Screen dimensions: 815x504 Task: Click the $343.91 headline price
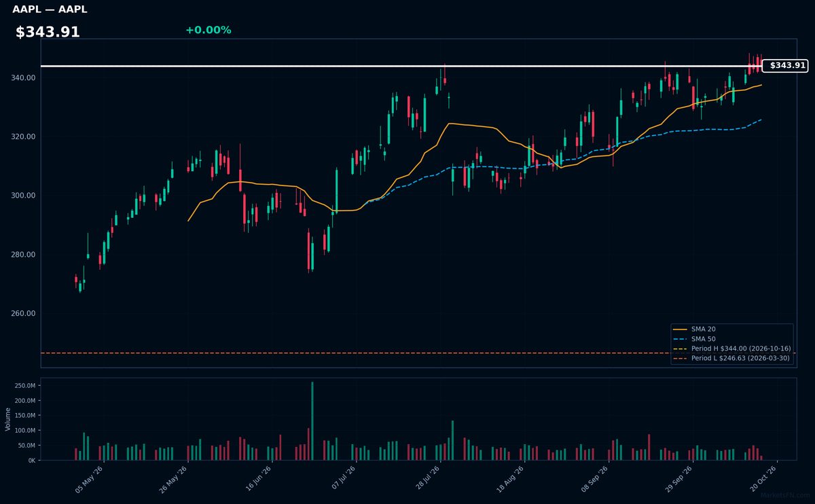[48, 32]
